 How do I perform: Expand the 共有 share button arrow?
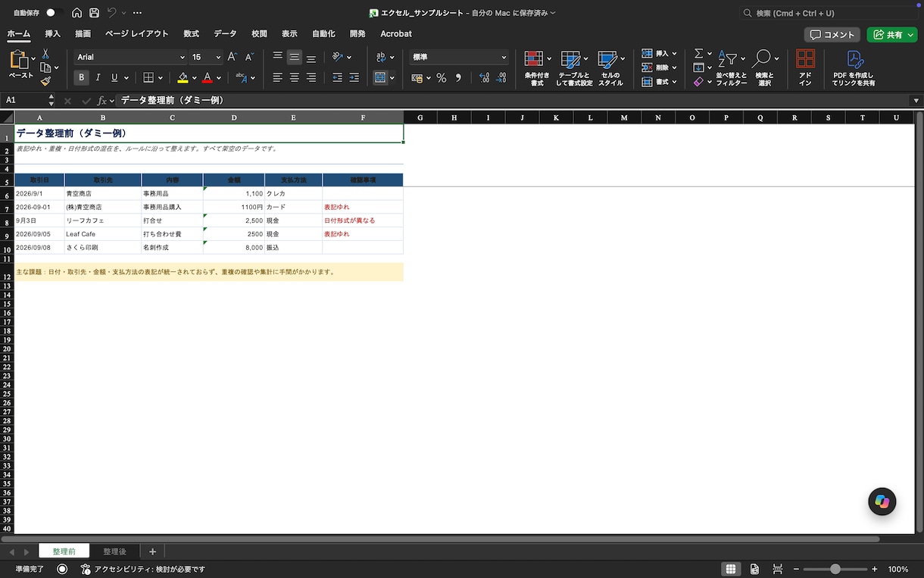[912, 35]
